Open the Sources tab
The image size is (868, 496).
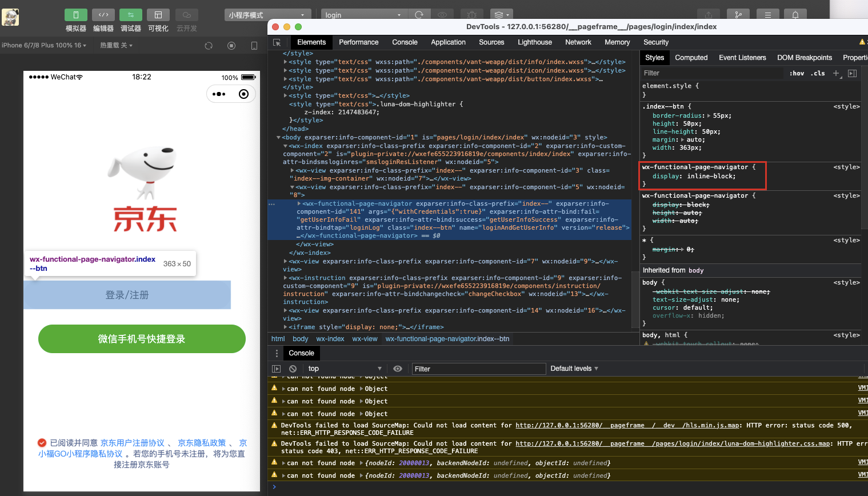[491, 42]
